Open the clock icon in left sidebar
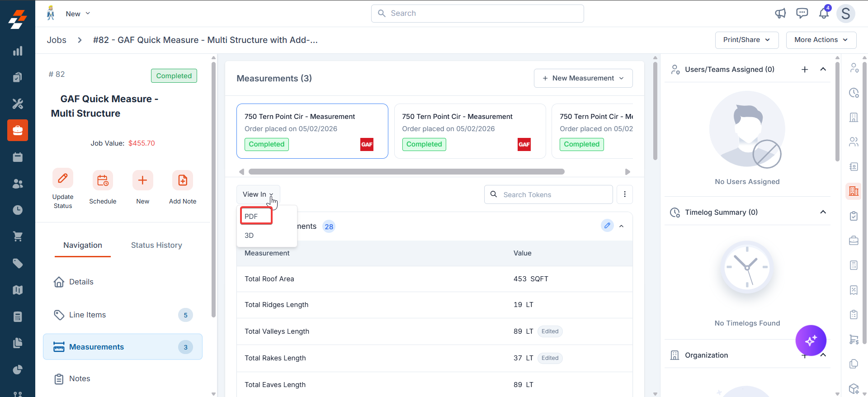868x397 pixels. [x=18, y=210]
